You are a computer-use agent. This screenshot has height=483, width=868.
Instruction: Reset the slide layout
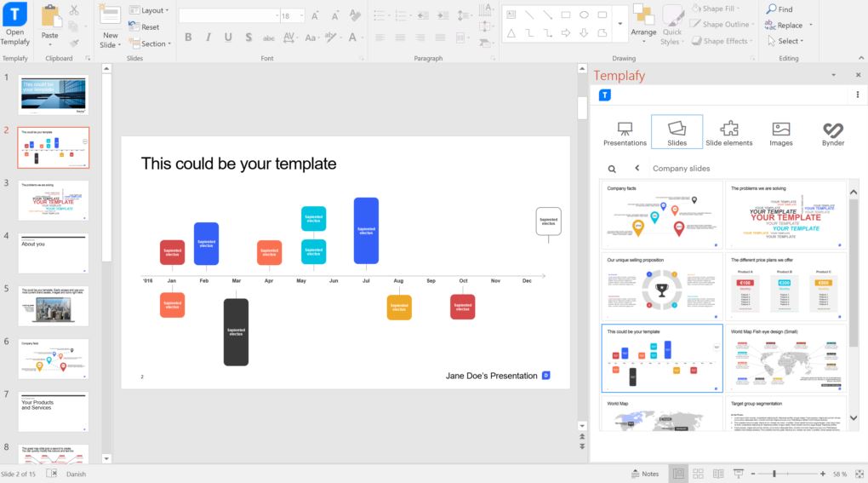[x=143, y=26]
